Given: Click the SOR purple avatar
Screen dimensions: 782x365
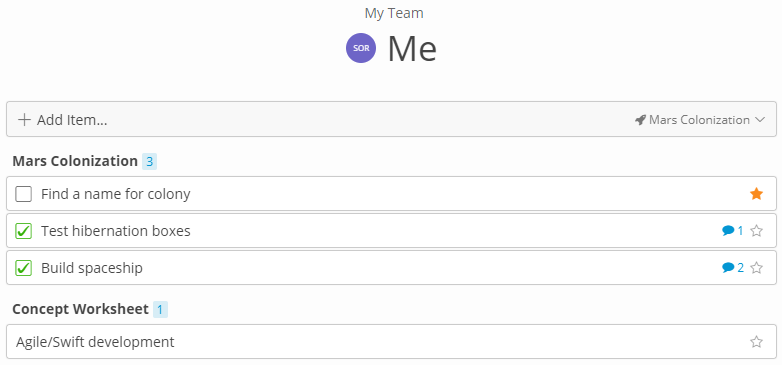Looking at the screenshot, I should click(x=361, y=48).
